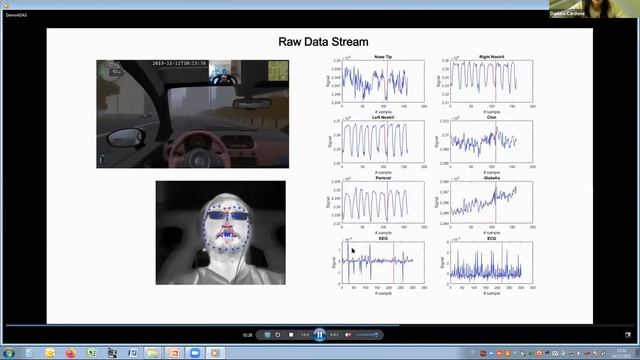Click the participant webcam thumbnail at top right
This screenshot has height=360, width=640.
[594, 9]
